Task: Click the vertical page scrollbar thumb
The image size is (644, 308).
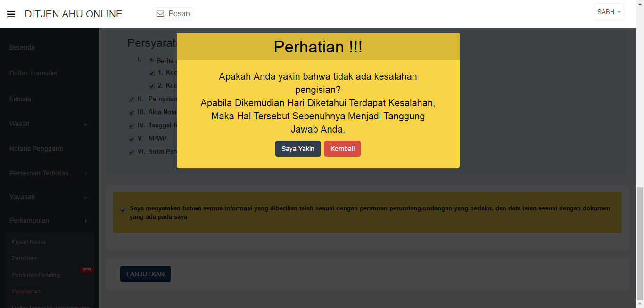Action: click(x=640, y=243)
